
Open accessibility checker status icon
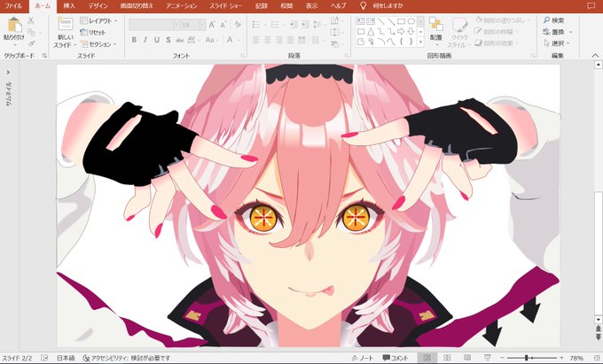pyautogui.click(x=87, y=358)
